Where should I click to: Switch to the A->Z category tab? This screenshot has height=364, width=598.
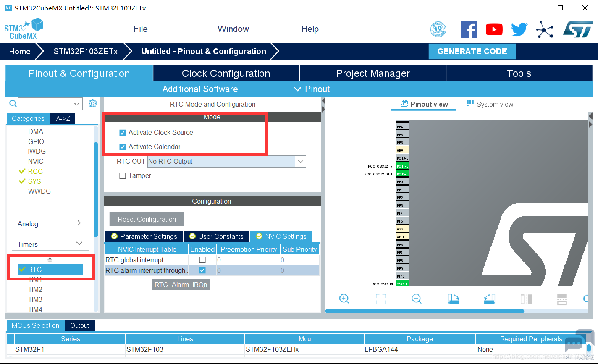click(63, 118)
